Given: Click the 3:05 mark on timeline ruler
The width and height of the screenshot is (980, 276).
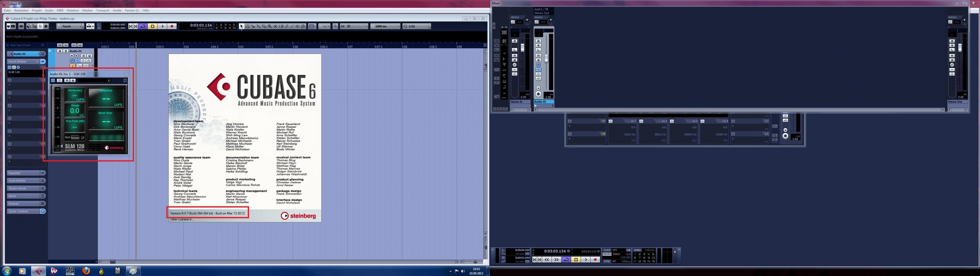Looking at the screenshot, I should [241, 47].
